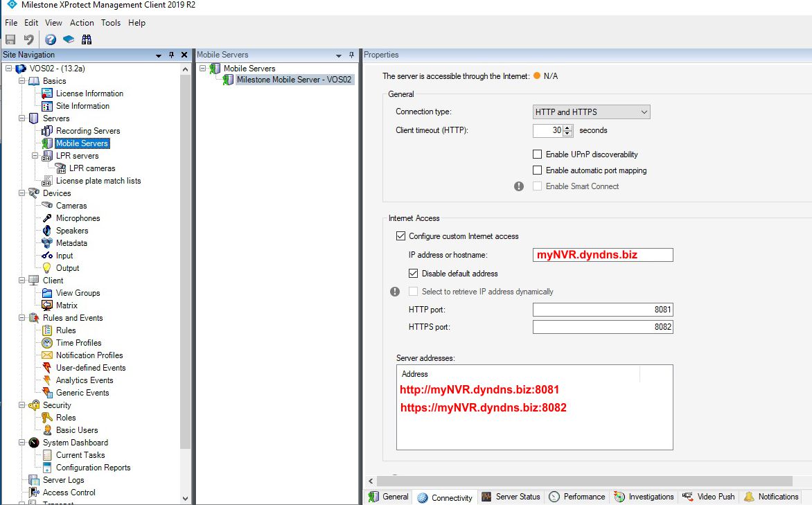
Task: Click the IP address or hostname field
Action: [x=603, y=255]
